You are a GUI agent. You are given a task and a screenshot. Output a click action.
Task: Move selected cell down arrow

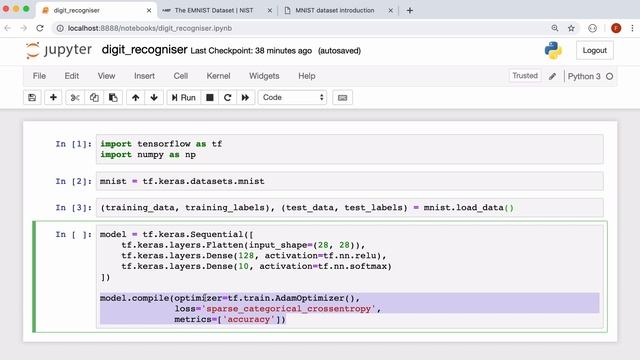pos(154,98)
